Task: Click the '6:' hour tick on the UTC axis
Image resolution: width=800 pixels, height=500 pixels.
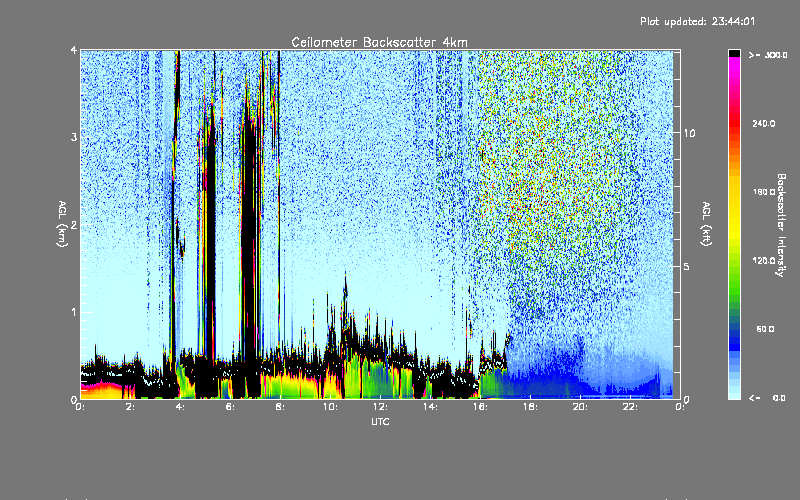Action: [230, 407]
